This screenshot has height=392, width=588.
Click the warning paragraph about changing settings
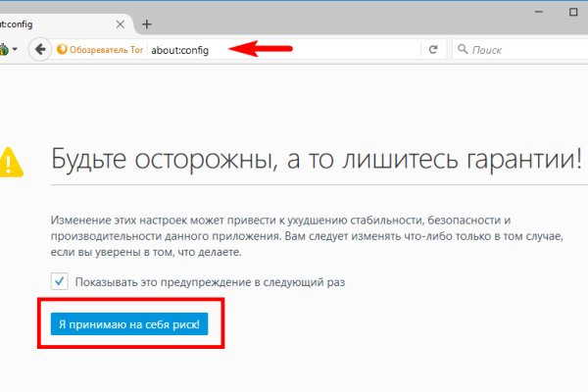click(x=294, y=236)
